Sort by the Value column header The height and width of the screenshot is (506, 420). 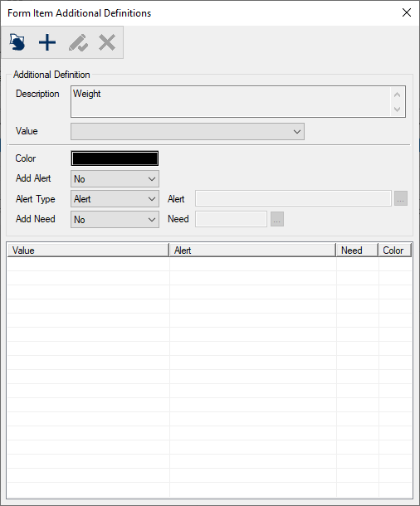[88, 250]
